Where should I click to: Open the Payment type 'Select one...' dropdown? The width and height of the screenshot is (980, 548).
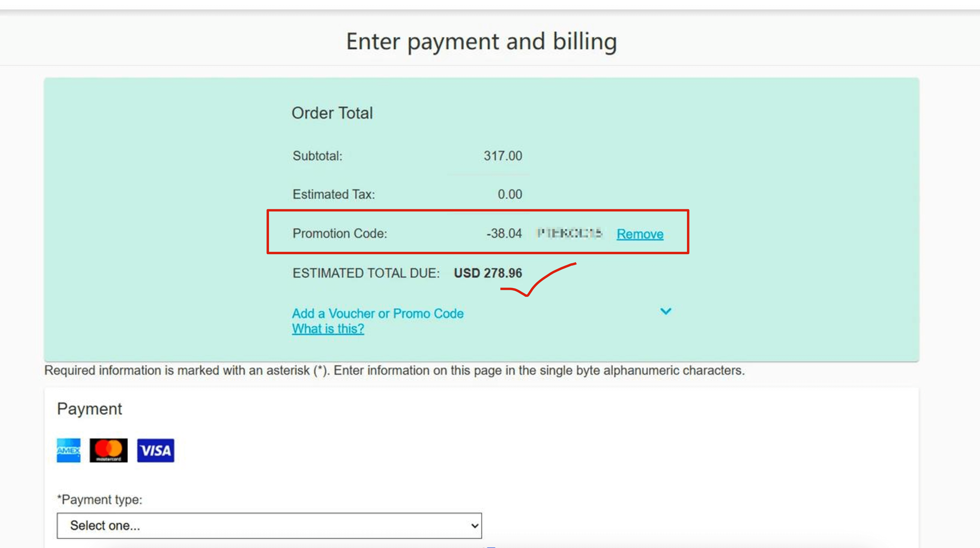coord(269,526)
